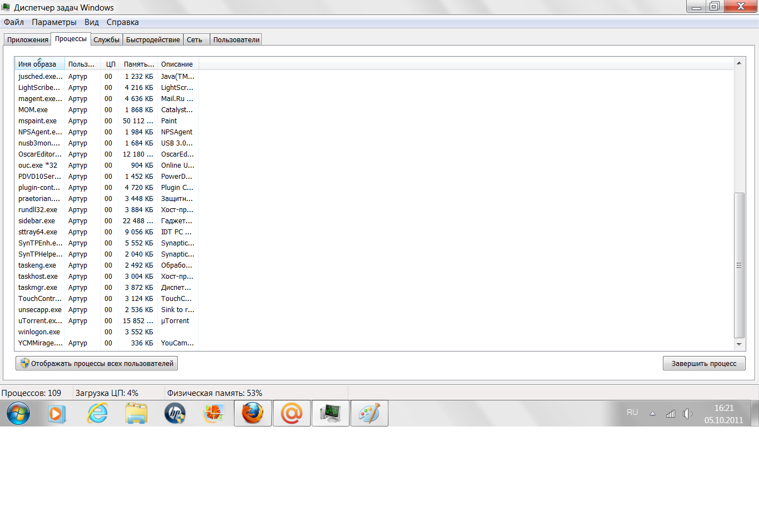Image resolution: width=759 pixels, height=532 pixels.
Task: Click the RU language indicator
Action: (632, 413)
